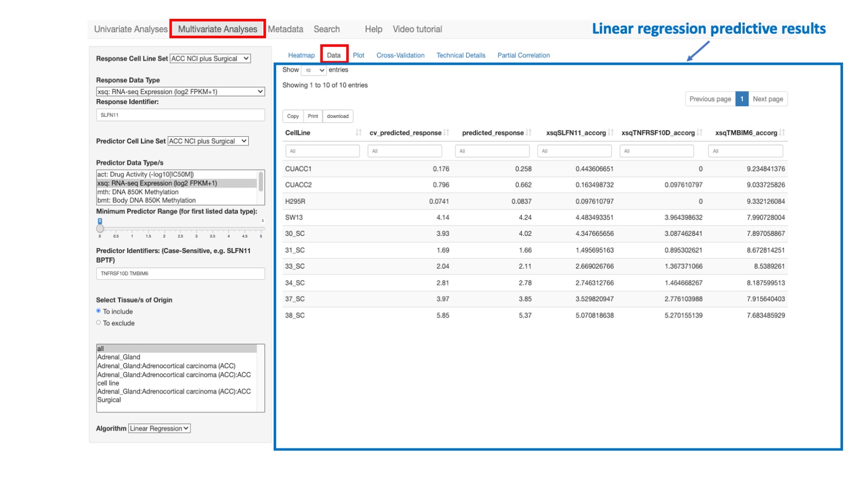Sort the cv_predicted_response column
The height and width of the screenshot is (488, 868).
pyautogui.click(x=446, y=132)
